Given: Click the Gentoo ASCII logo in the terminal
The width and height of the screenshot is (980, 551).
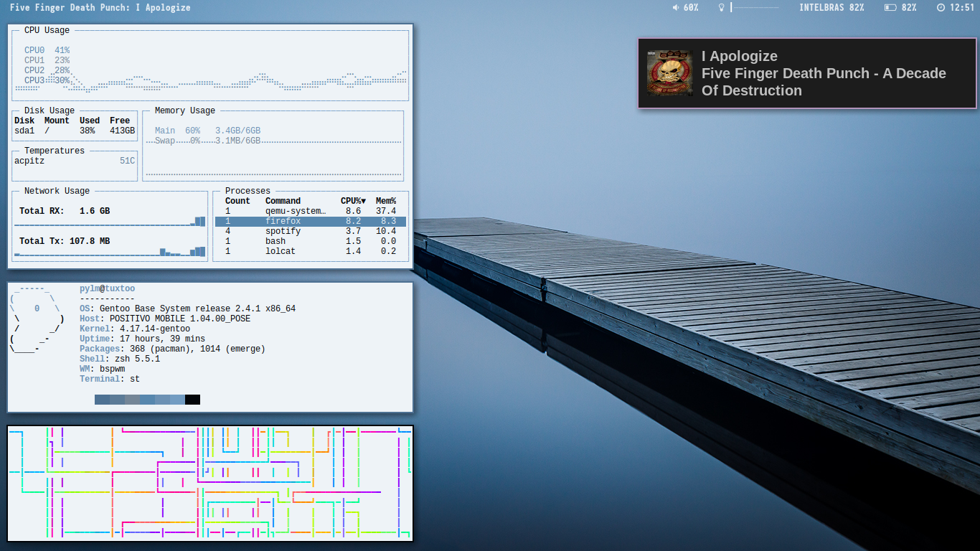Looking at the screenshot, I should [x=37, y=319].
